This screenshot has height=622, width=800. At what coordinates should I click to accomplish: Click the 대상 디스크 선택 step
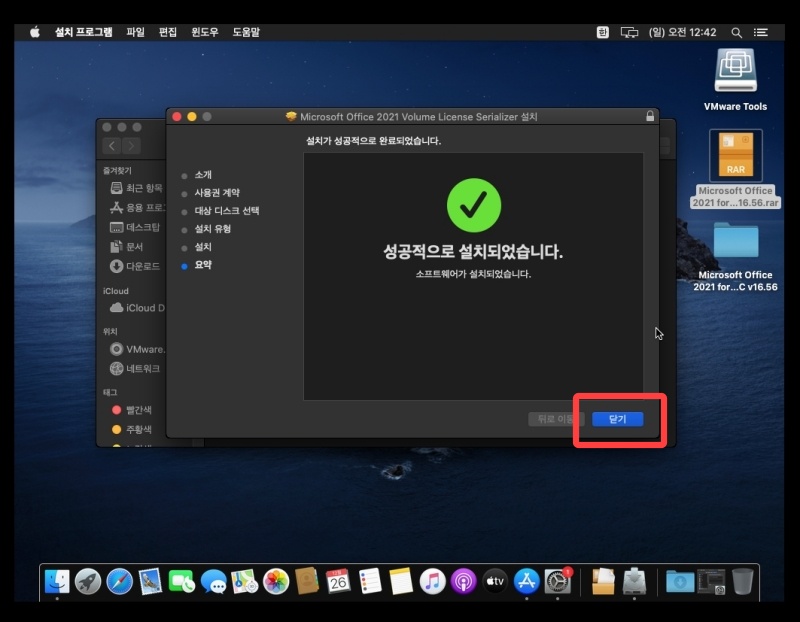pos(227,210)
